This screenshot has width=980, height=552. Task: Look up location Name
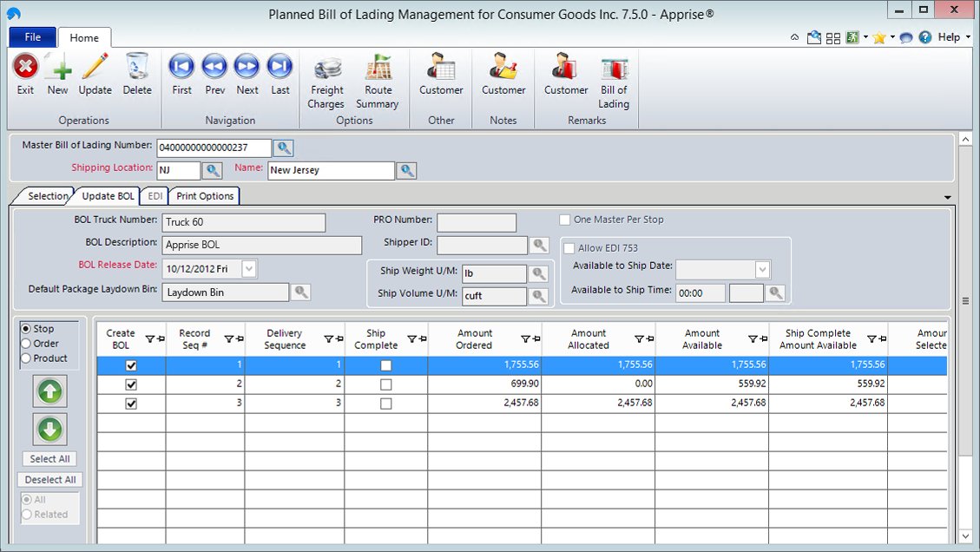pos(407,171)
